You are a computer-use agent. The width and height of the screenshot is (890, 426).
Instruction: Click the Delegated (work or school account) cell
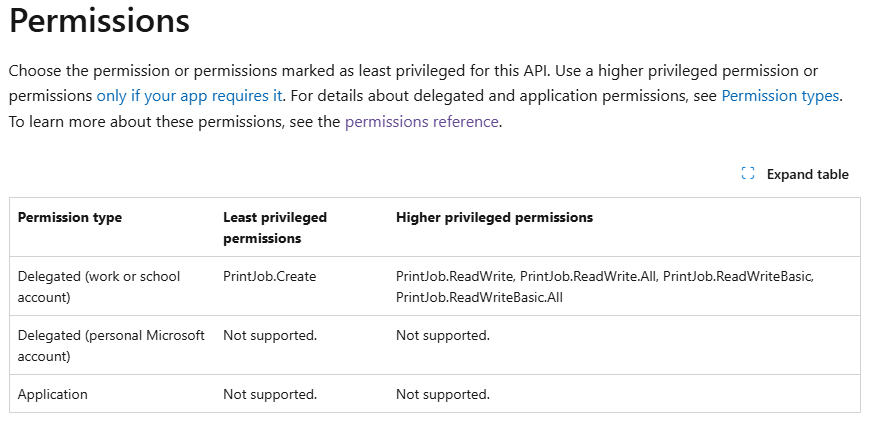coord(99,286)
